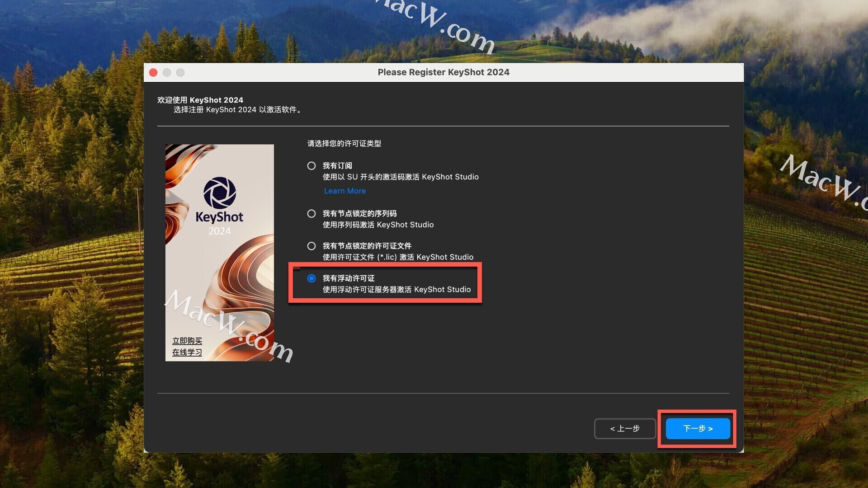Viewport: 868px width, 488px height.
Task: Click the KeyShot aperture logo icon
Action: pyautogui.click(x=220, y=193)
